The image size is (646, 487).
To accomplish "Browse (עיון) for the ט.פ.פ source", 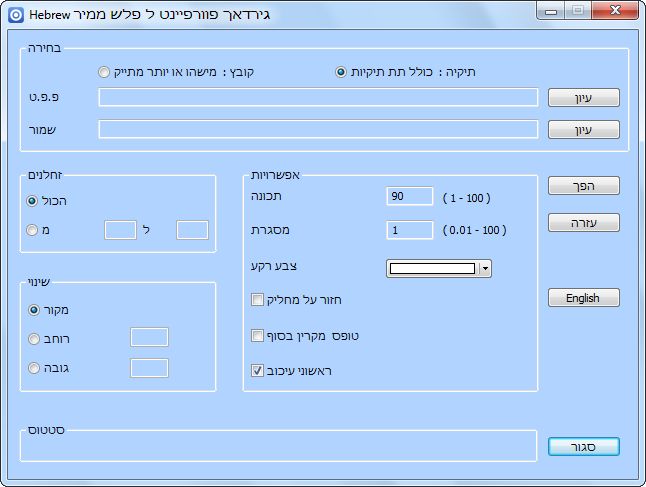I will [583, 98].
